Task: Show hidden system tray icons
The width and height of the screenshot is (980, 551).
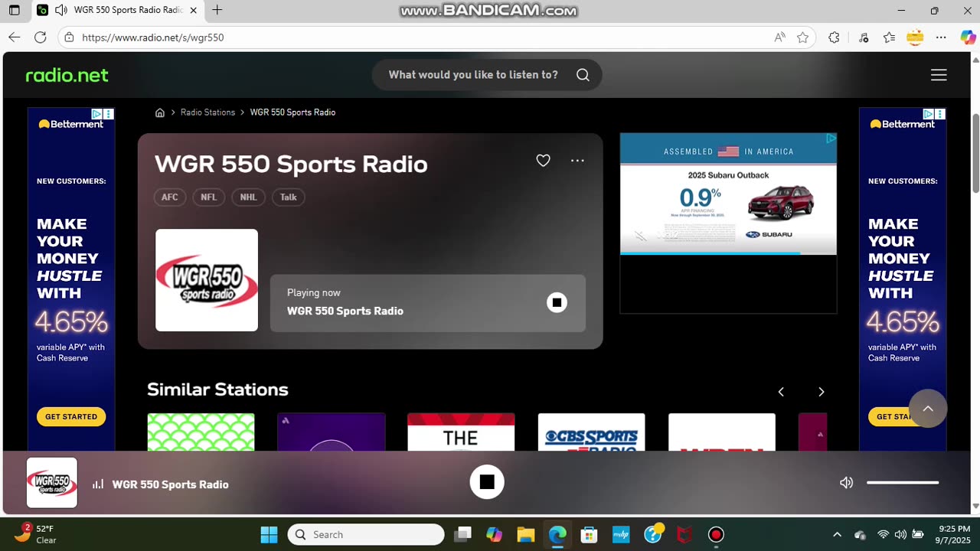Action: pyautogui.click(x=837, y=534)
